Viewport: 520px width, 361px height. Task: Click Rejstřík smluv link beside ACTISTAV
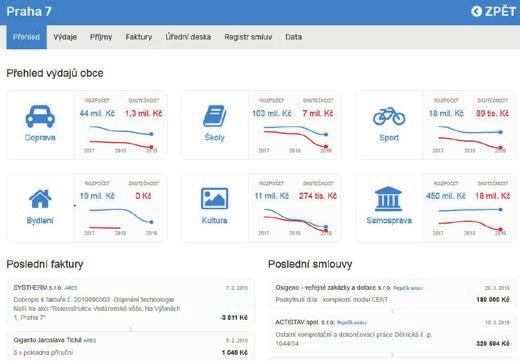pos(352,323)
